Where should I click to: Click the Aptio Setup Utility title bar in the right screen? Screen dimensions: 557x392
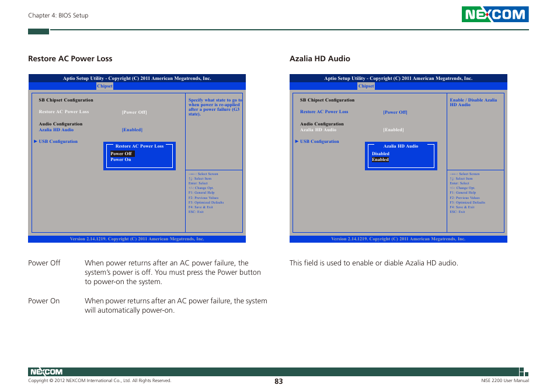coord(398,78)
